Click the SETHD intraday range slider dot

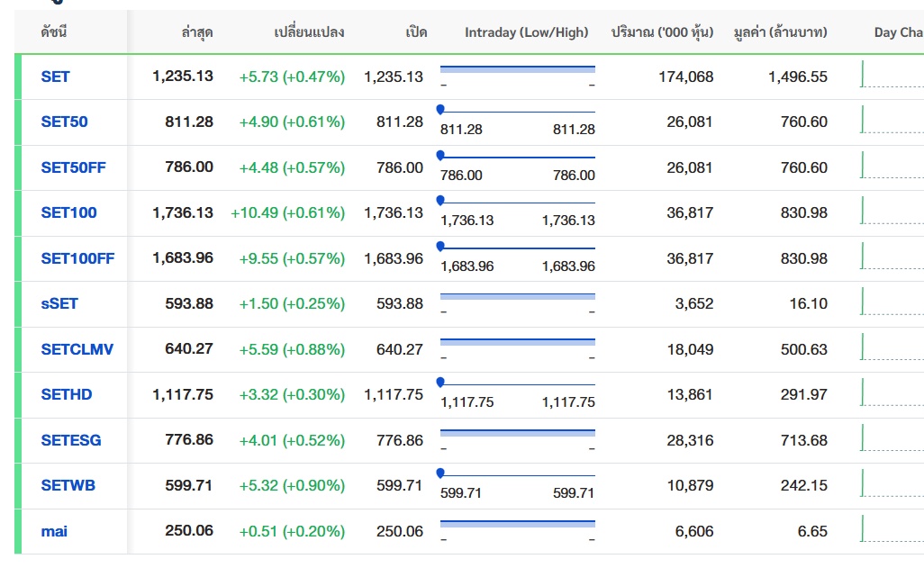coord(440,382)
